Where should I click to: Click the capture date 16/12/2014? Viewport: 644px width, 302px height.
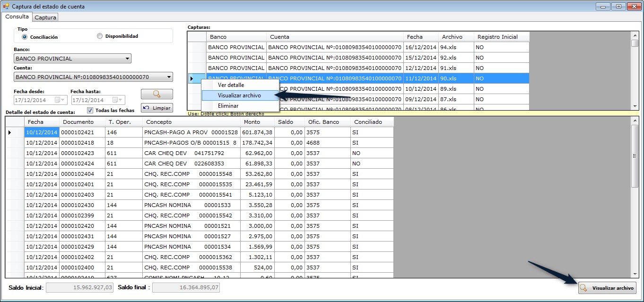pos(421,47)
